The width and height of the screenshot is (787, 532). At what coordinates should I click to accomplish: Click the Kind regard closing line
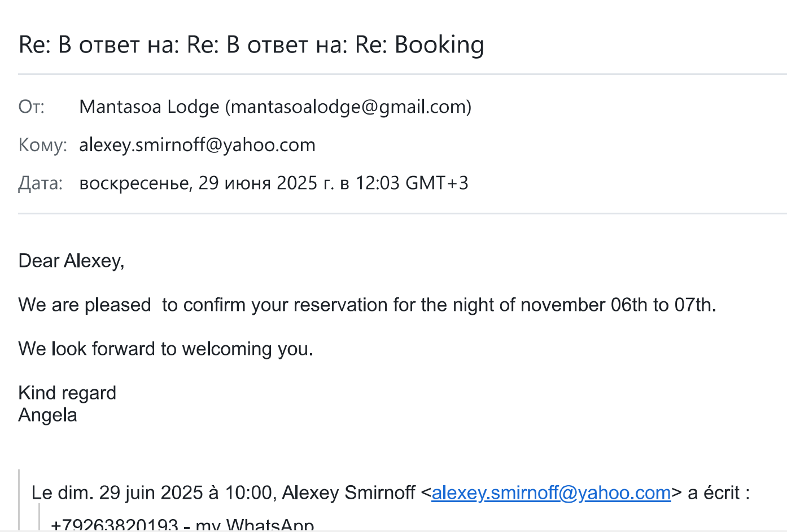[67, 393]
